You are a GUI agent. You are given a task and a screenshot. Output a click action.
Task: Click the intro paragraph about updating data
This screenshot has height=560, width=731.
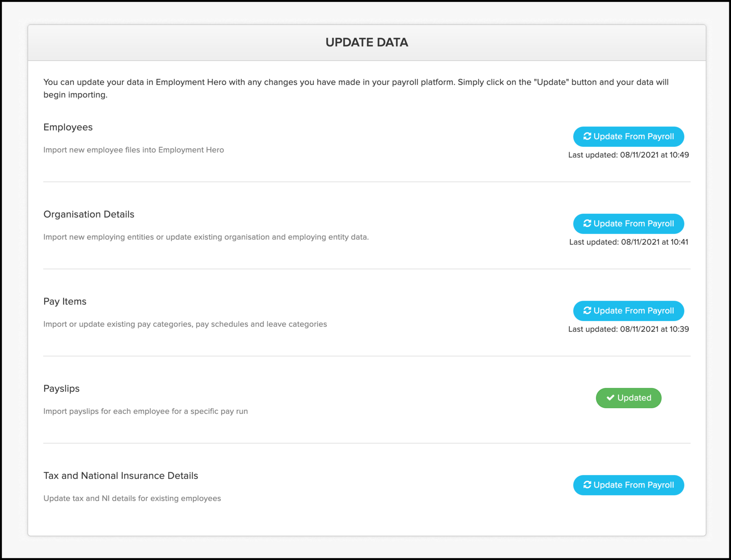(x=356, y=88)
